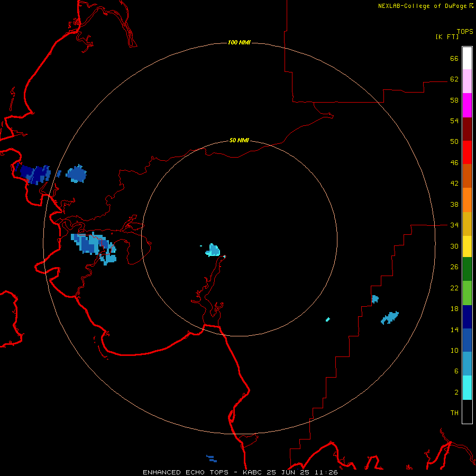
Task: Click the legend value 14
Action: click(454, 329)
